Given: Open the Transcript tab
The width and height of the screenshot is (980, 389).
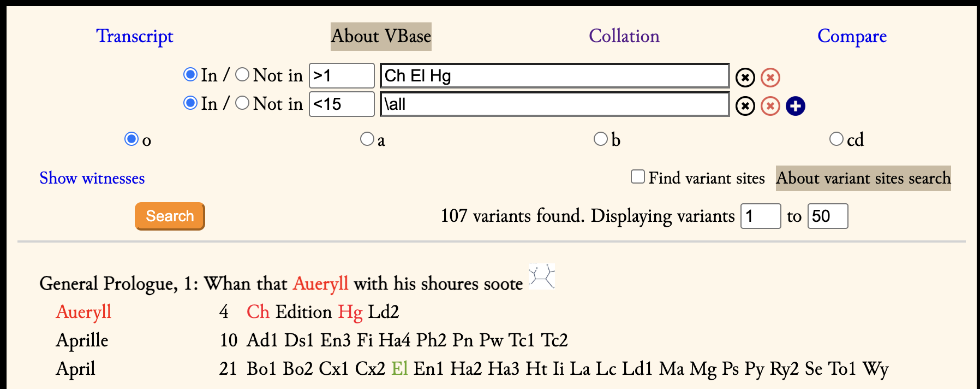Looking at the screenshot, I should (x=135, y=36).
